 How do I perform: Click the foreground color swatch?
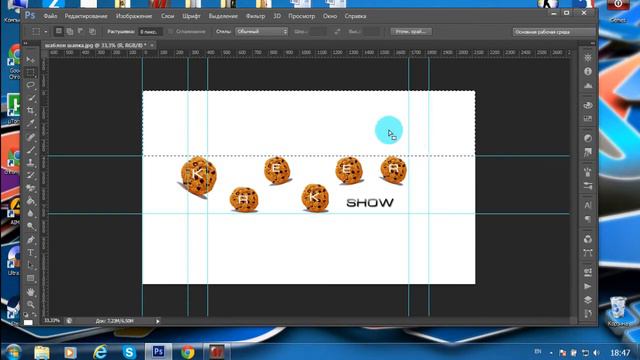[28, 322]
